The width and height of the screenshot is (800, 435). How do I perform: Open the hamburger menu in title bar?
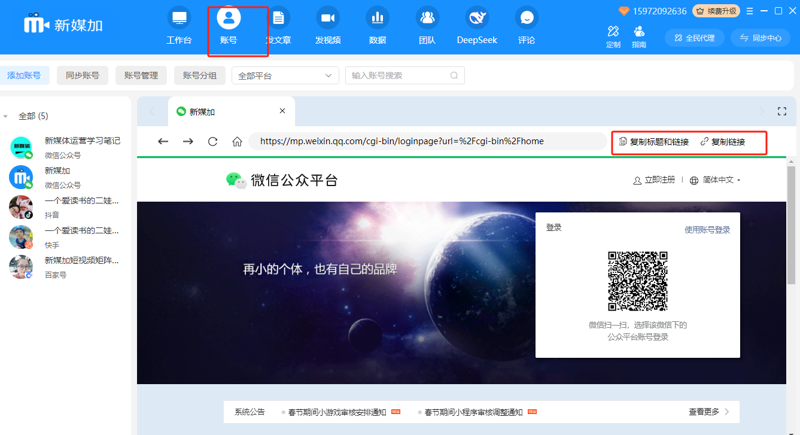749,11
